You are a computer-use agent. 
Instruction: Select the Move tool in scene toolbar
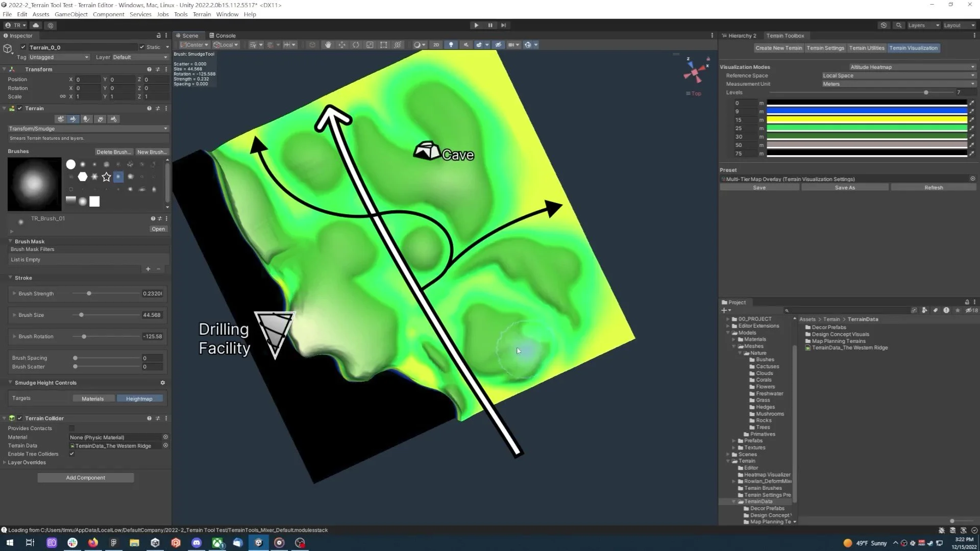341,45
